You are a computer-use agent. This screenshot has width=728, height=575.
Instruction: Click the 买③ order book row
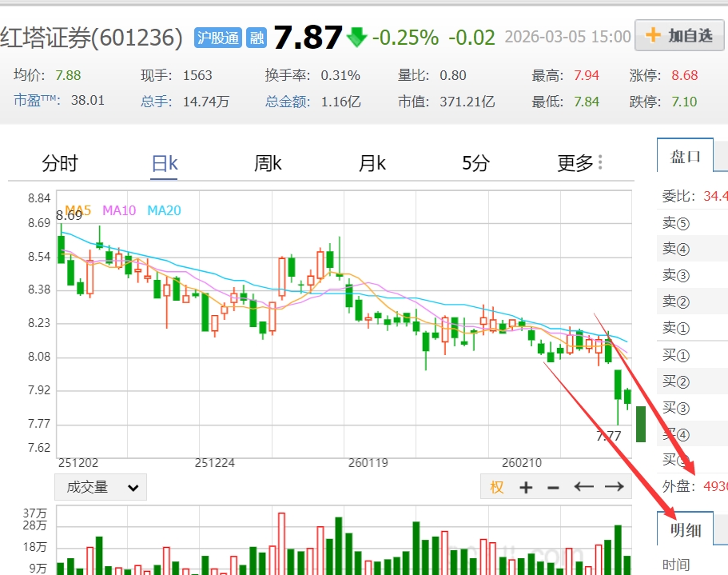[x=692, y=408]
